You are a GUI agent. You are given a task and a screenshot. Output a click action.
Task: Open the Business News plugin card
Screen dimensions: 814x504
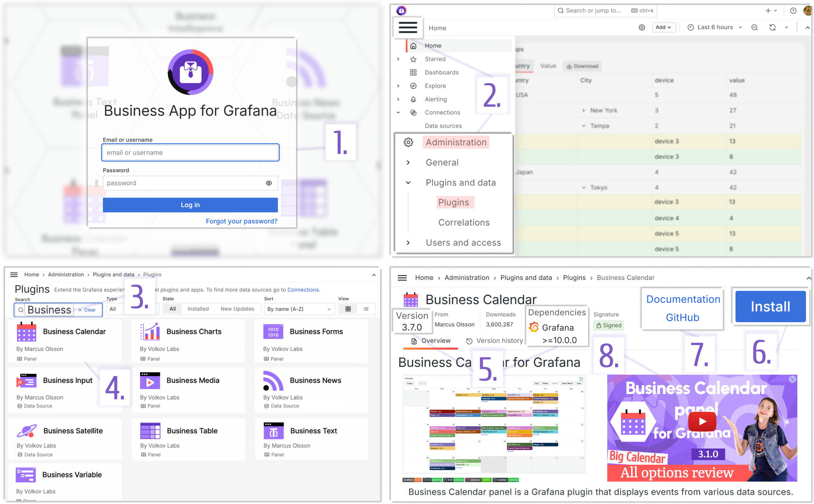311,390
